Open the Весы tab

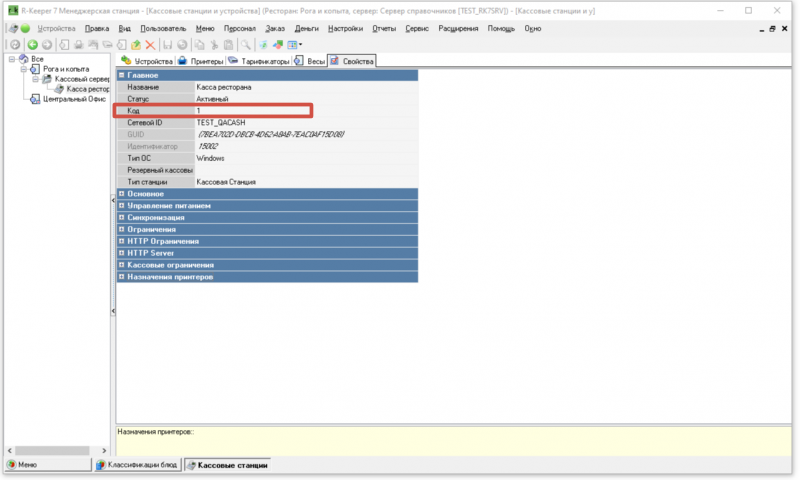[314, 62]
